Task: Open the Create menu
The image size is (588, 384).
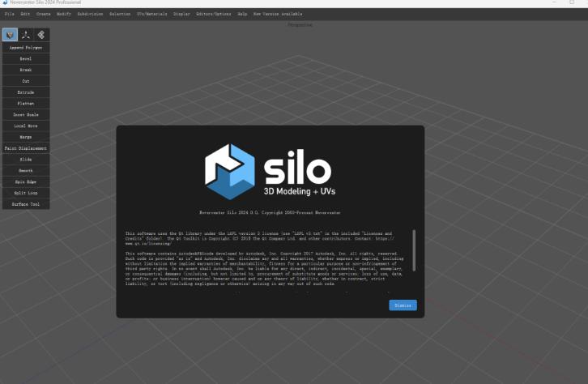Action: (44, 14)
